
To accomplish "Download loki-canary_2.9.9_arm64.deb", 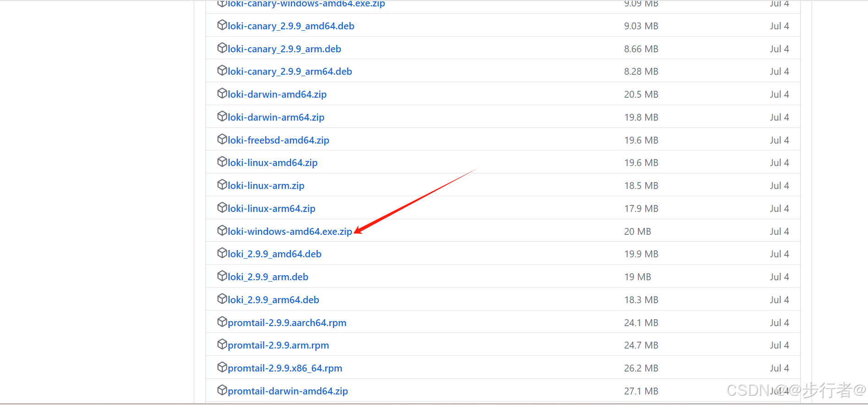I will pyautogui.click(x=290, y=72).
